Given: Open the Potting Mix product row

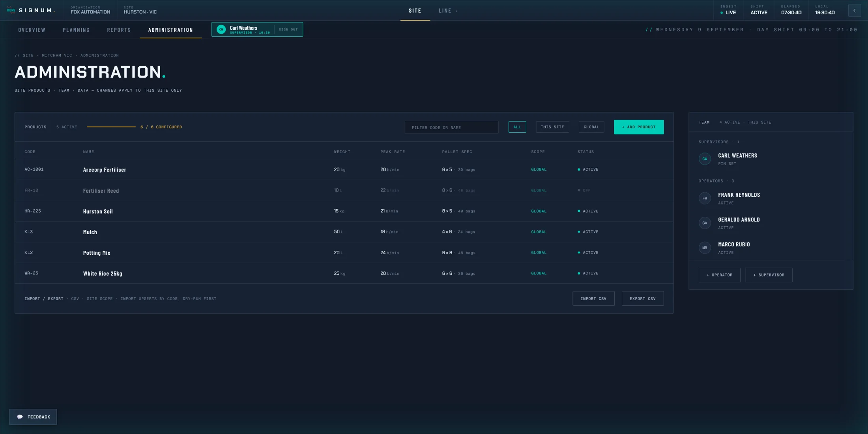Looking at the screenshot, I should click(x=344, y=252).
